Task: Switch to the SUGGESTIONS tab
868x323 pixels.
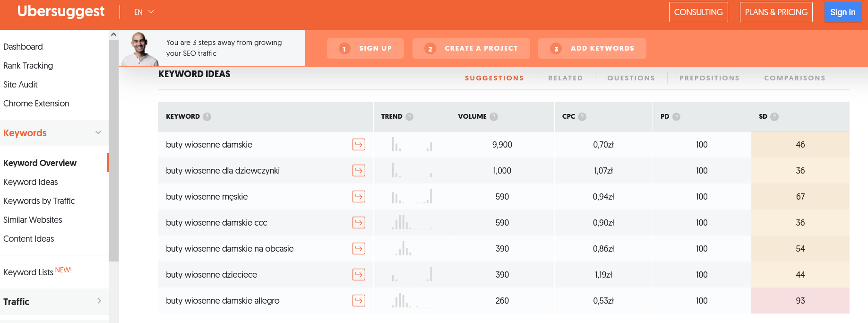Action: click(x=494, y=78)
